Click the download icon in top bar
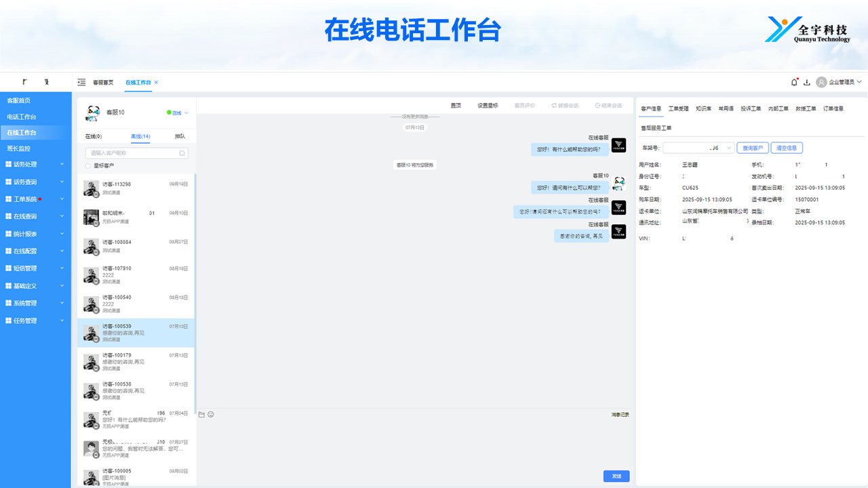Image resolution: width=868 pixels, height=488 pixels. [807, 82]
